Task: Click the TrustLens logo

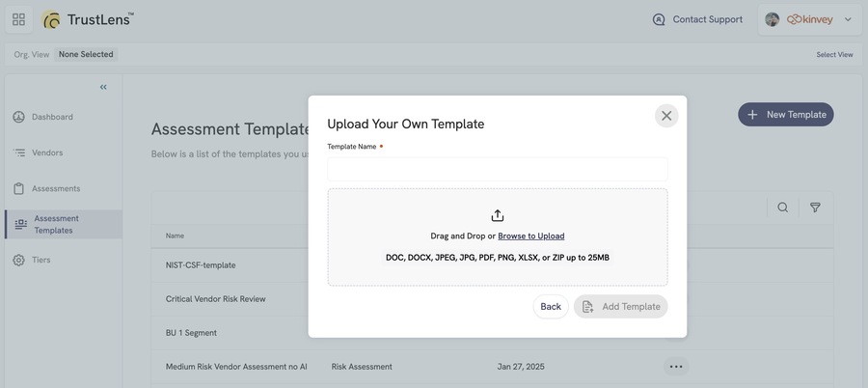Action: [x=88, y=19]
